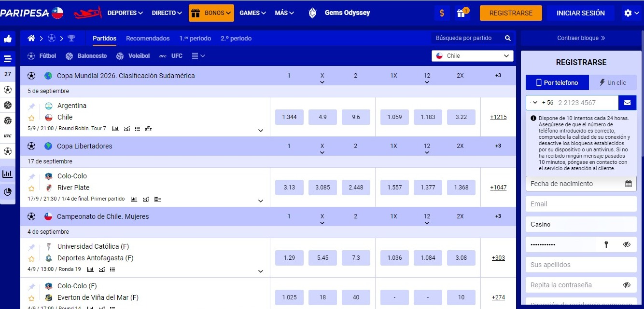Click the home icon in breadcrumb
Image resolution: width=644 pixels, height=309 pixels.
coord(31,38)
